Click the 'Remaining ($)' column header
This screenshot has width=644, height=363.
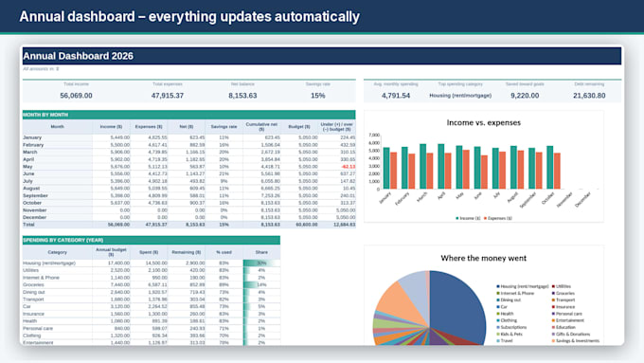tap(186, 252)
